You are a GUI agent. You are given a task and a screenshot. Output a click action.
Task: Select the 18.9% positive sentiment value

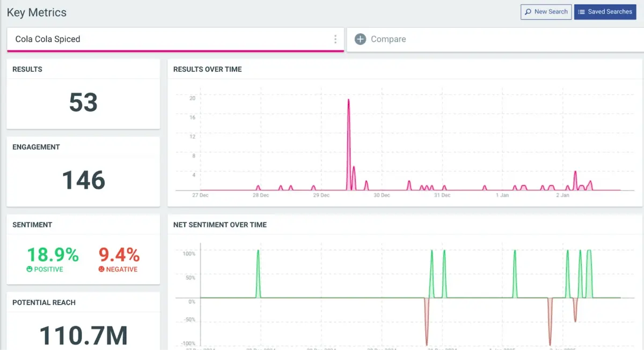point(52,256)
